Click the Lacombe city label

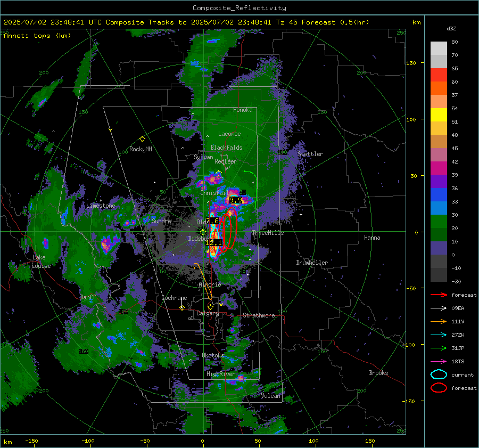229,134
